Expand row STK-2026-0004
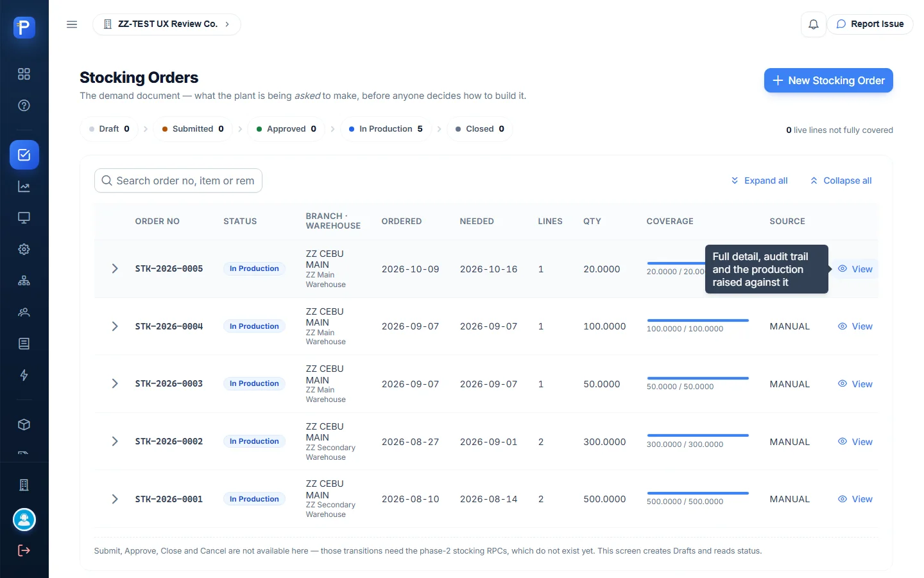924x578 pixels. (x=115, y=326)
